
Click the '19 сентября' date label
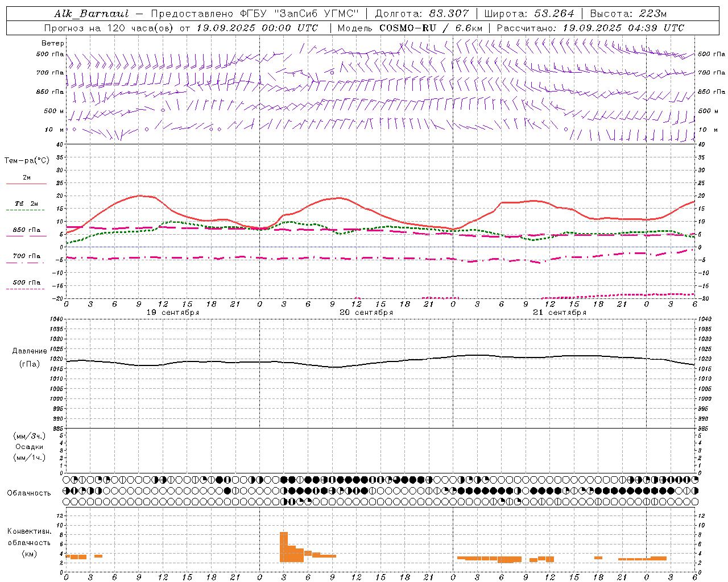click(173, 313)
